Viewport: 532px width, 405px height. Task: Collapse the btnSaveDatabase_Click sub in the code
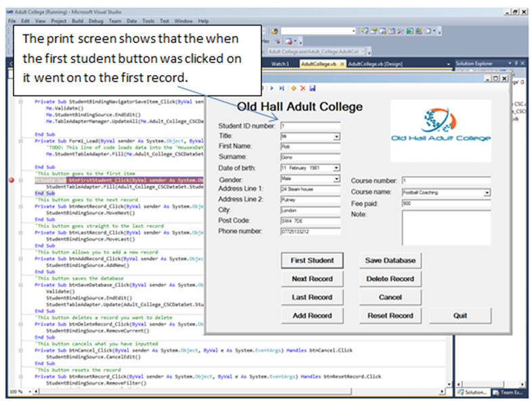point(21,285)
